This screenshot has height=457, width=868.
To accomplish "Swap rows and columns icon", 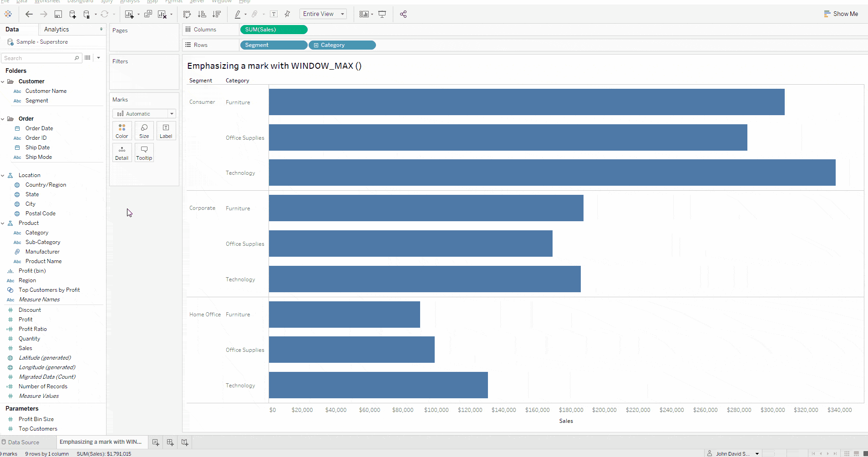I will 187,14.
